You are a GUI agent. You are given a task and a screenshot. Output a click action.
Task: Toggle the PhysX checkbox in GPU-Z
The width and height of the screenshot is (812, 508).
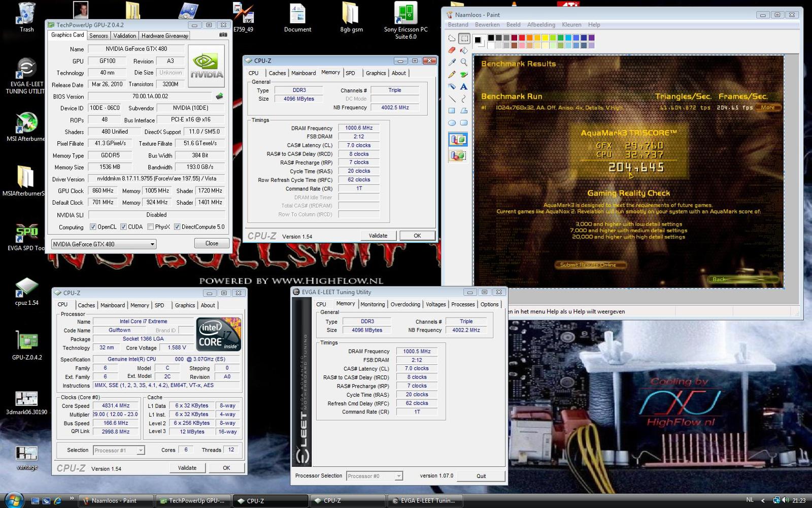tap(150, 227)
